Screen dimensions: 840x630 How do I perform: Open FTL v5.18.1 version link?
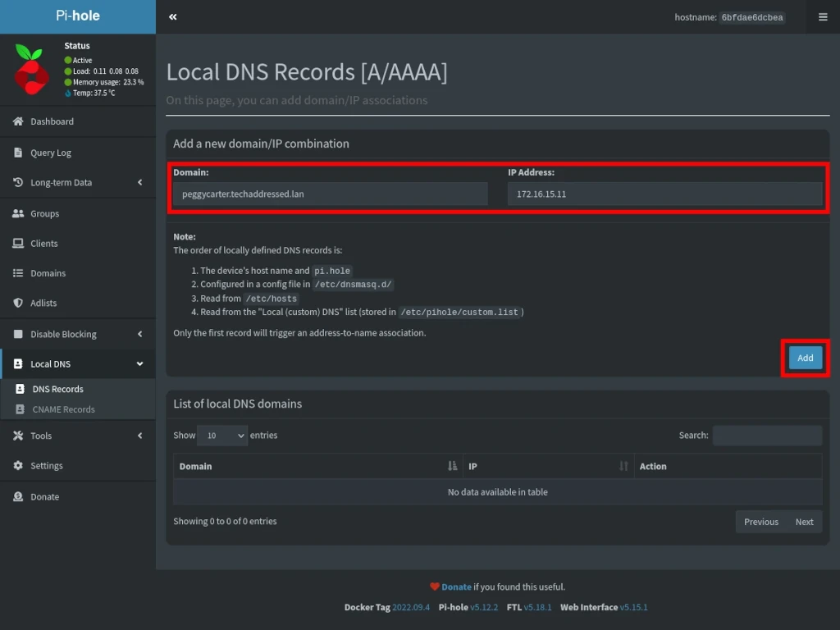coord(538,607)
